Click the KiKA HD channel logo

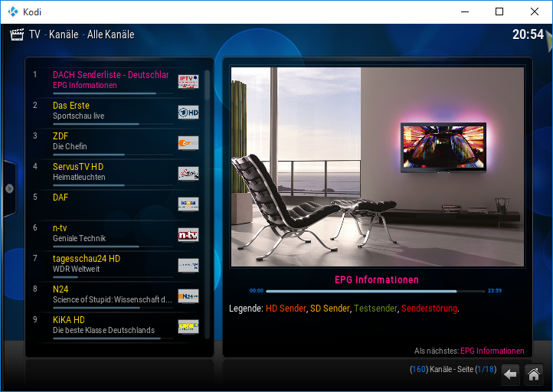tap(188, 327)
